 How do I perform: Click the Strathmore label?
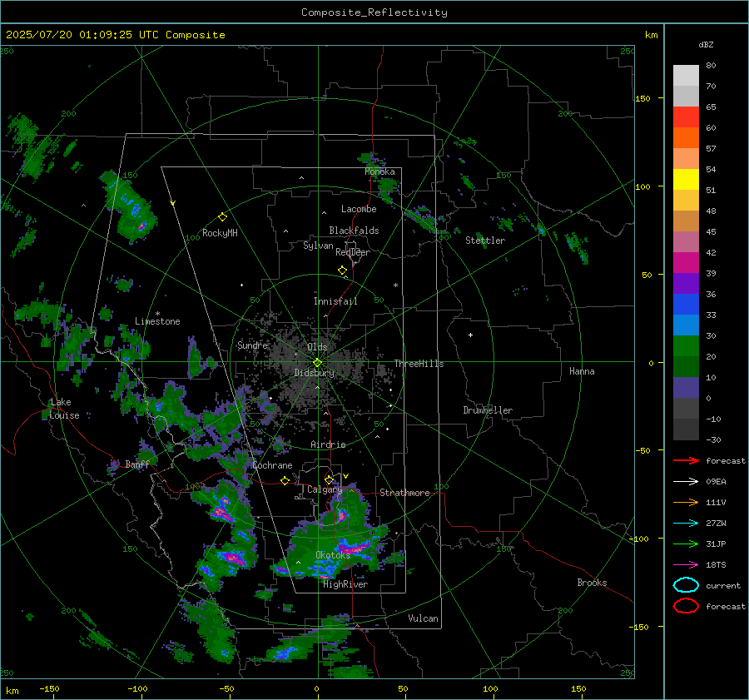[404, 493]
